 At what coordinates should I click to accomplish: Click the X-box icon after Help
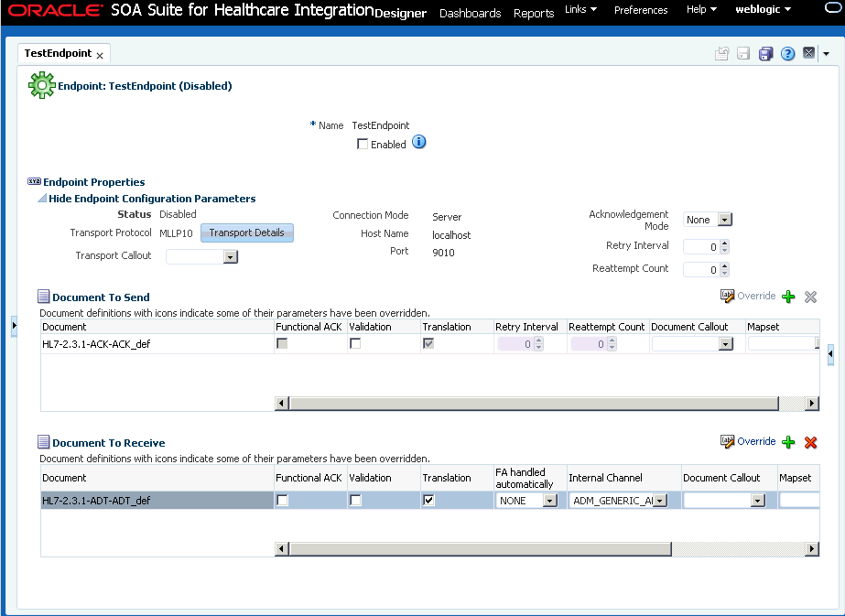(x=808, y=53)
